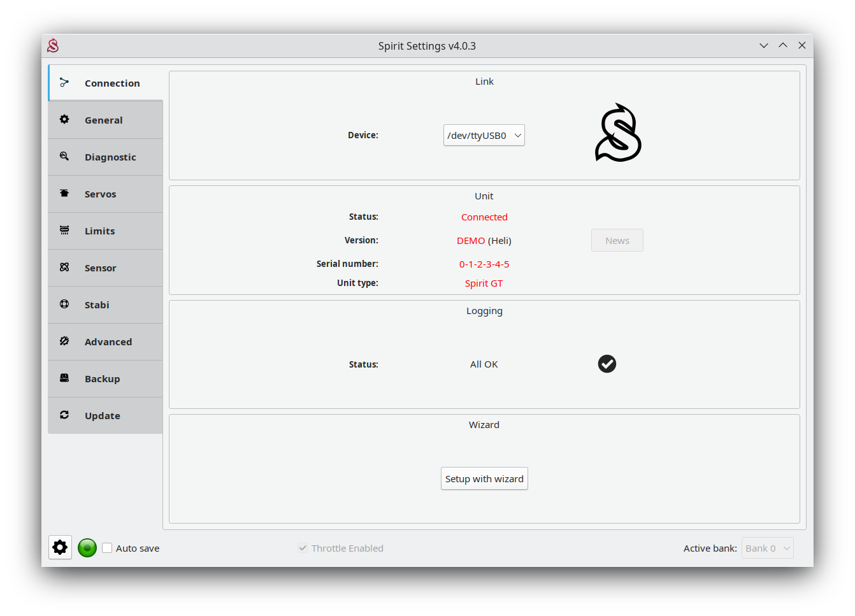Click the Diagnostic magnifier icon
855x616 pixels.
(x=64, y=157)
